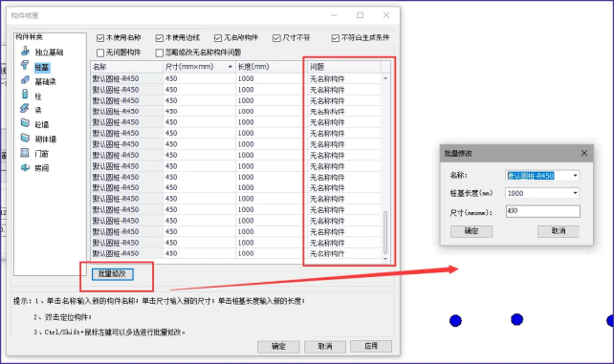Uncheck the 未使用名称 checkbox
The image size is (614, 364).
(x=100, y=38)
